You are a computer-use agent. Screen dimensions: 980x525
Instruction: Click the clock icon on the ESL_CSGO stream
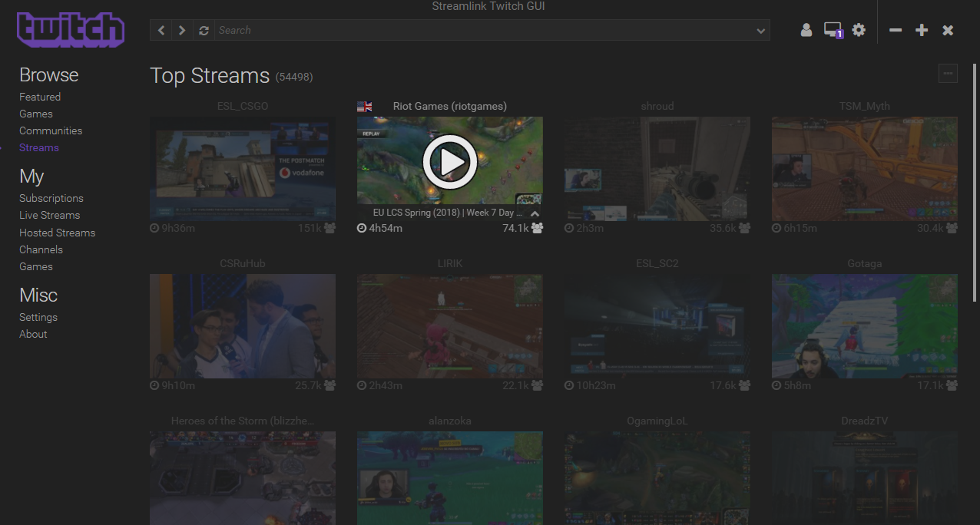pyautogui.click(x=153, y=228)
